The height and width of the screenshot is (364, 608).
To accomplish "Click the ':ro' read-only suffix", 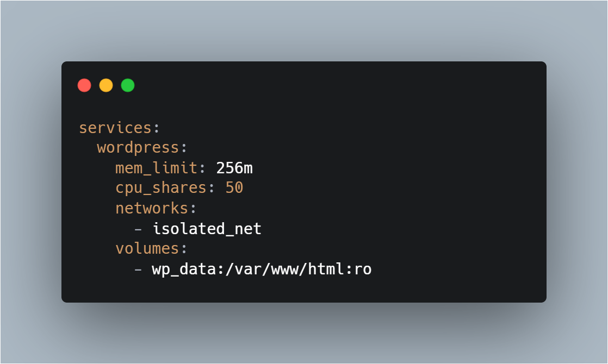I will coord(358,269).
